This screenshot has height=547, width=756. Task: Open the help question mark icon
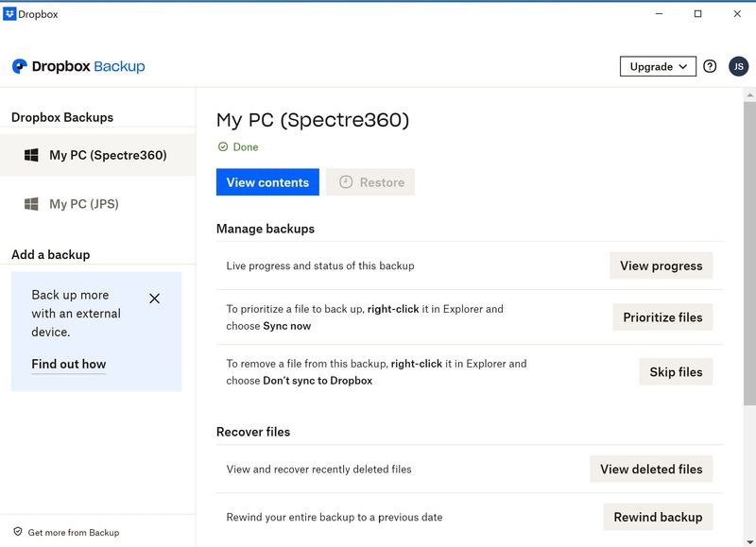(x=710, y=66)
